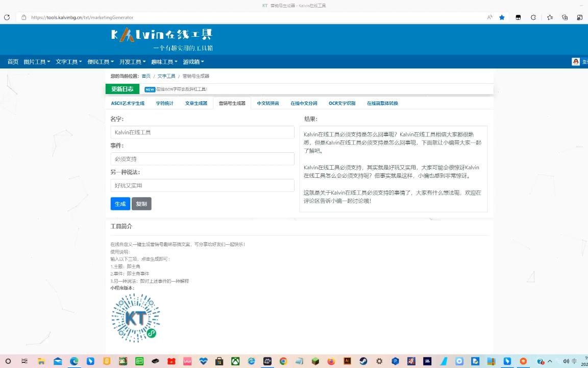
Task: Click the 名字 input field
Action: [x=203, y=132]
